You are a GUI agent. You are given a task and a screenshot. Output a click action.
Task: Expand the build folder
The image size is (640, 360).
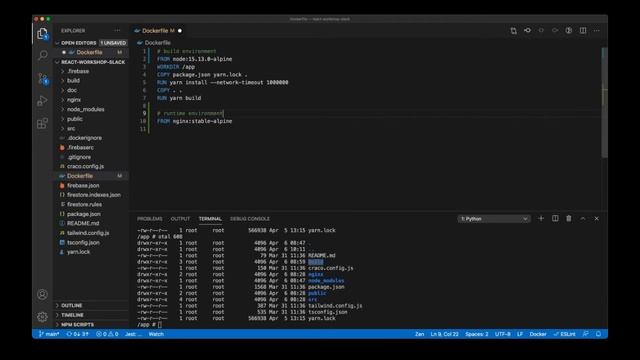[x=73, y=81]
